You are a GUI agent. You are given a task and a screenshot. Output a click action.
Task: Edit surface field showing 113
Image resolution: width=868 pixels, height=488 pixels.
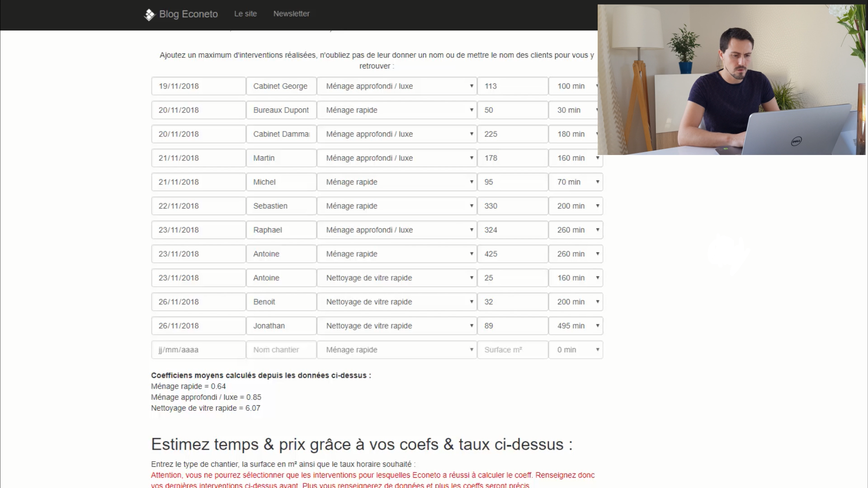(513, 86)
